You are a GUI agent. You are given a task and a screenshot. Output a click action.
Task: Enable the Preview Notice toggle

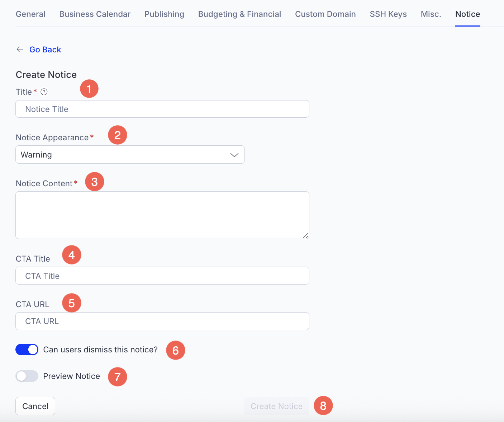(27, 376)
